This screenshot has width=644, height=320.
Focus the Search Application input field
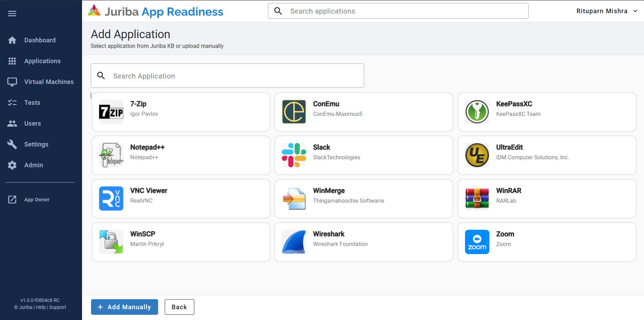[227, 76]
